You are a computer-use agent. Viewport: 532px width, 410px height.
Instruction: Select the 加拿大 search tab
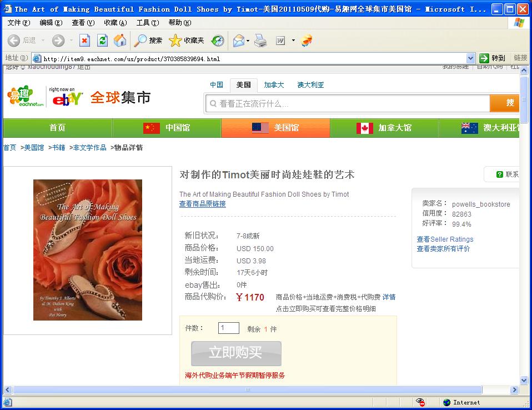point(274,85)
